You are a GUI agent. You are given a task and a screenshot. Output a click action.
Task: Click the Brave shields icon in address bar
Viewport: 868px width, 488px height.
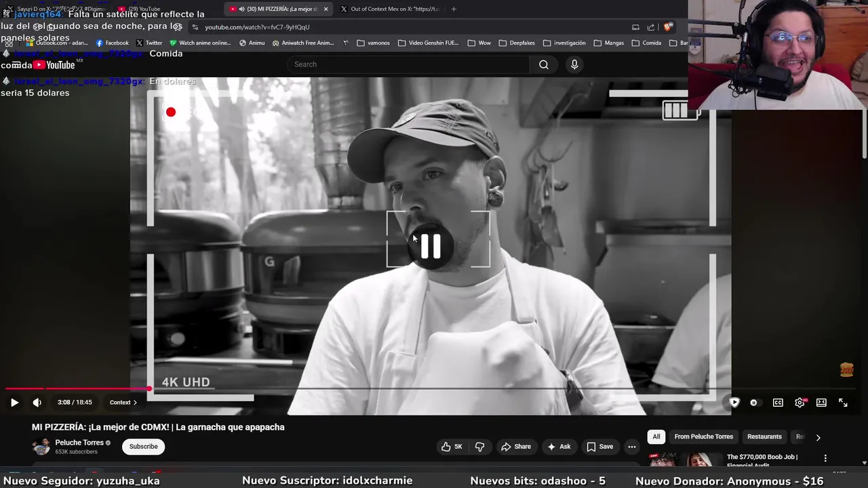point(668,27)
